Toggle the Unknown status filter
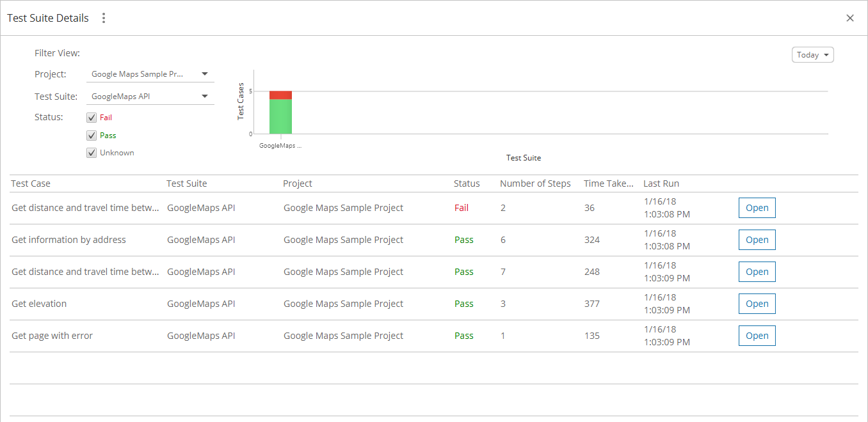This screenshot has height=422, width=868. tap(92, 152)
